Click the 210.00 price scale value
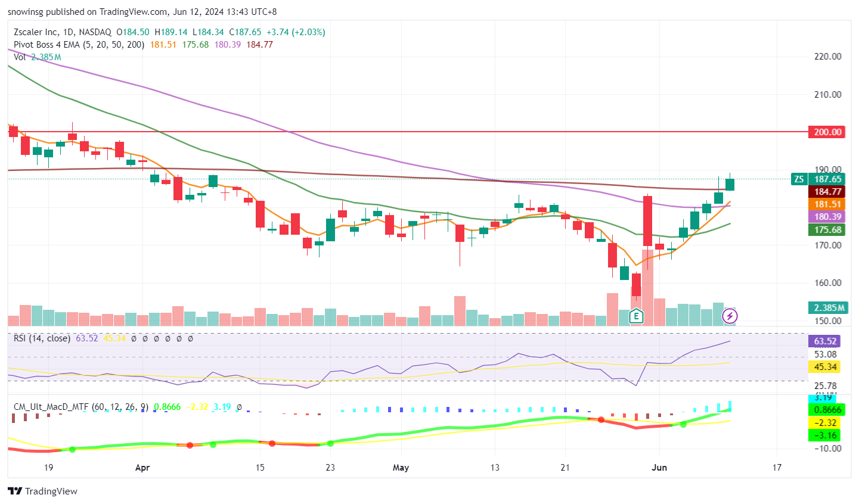 828,94
